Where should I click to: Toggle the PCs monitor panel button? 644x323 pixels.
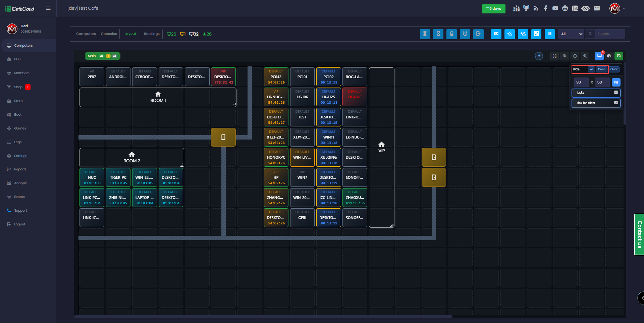(599, 56)
